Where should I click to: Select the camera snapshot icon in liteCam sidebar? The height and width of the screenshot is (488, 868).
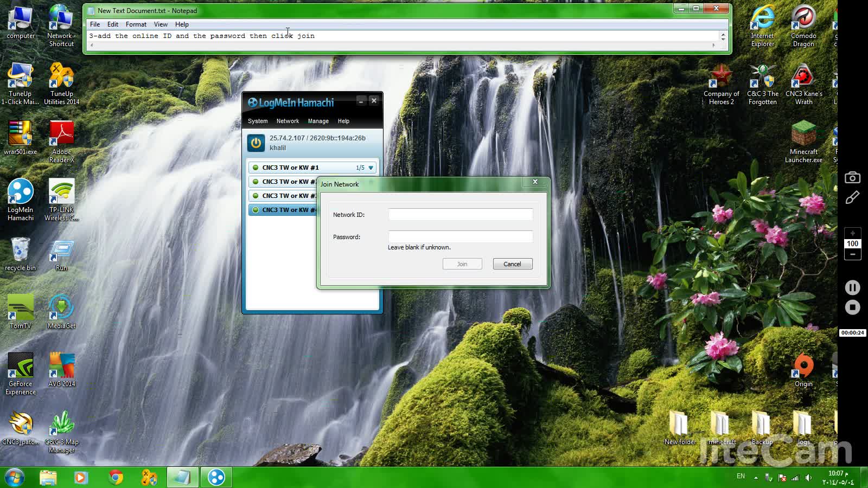point(853,177)
